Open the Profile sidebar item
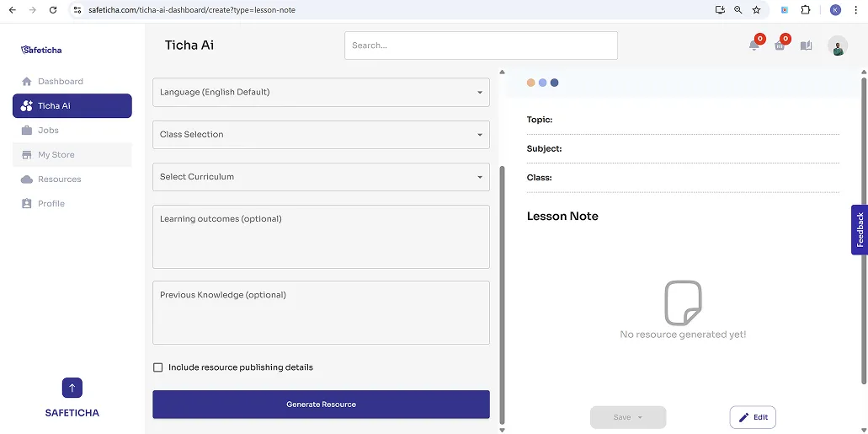The image size is (868, 434). 72,203
